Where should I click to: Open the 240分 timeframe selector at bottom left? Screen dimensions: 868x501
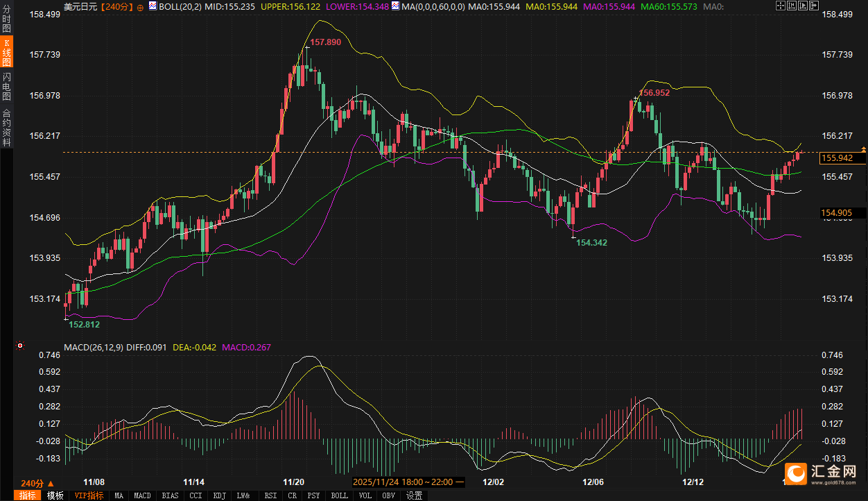click(x=37, y=483)
